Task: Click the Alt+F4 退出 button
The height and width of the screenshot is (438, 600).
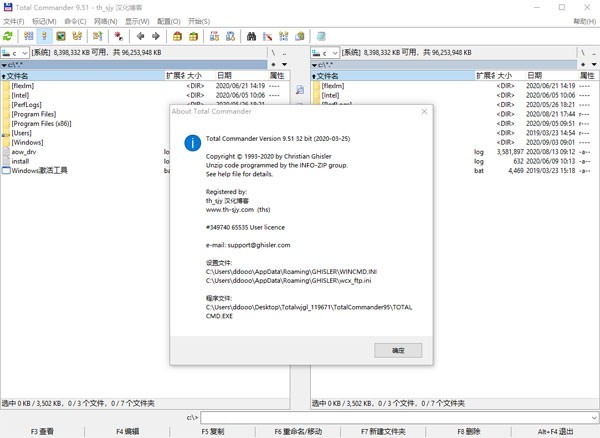Action: click(555, 431)
